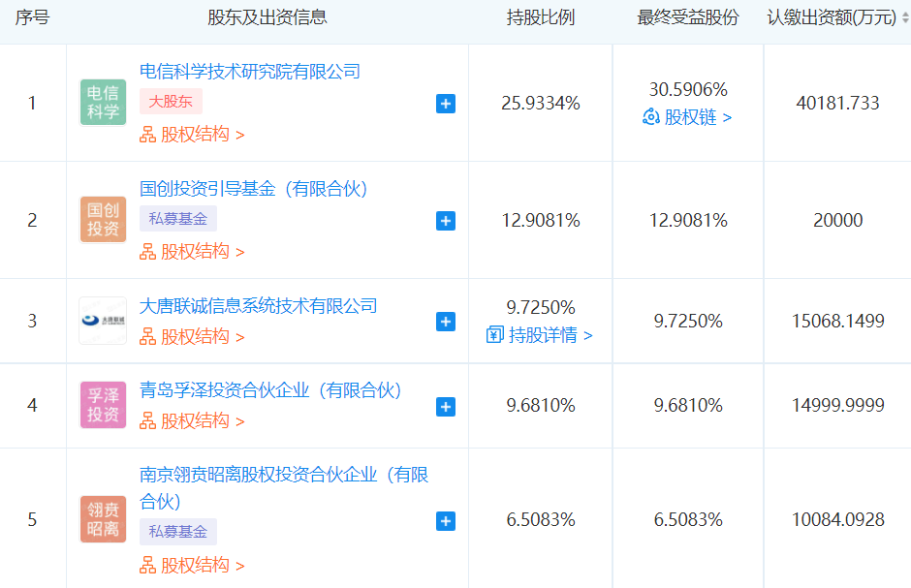
Task: Open 电信科学技术研究院有限公司 company link
Action: tap(250, 72)
